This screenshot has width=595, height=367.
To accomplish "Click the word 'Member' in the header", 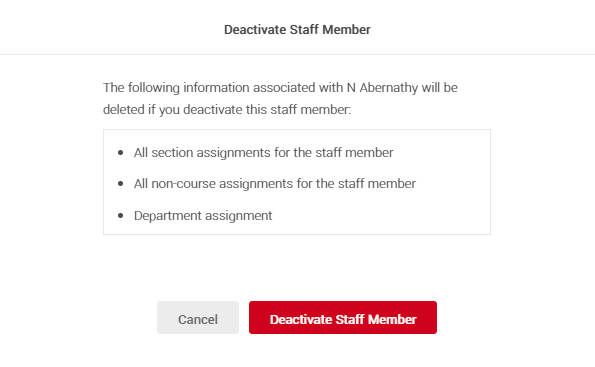I will pos(346,30).
